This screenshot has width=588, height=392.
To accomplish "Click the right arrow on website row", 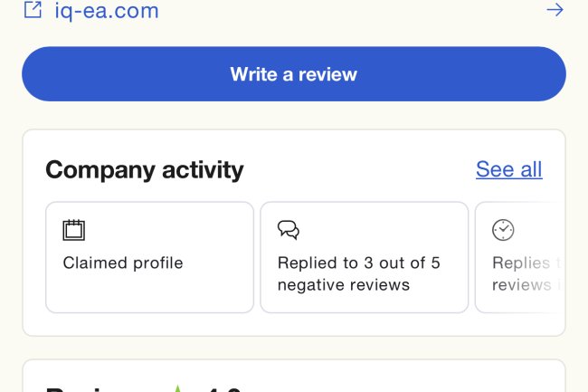I will (x=555, y=10).
